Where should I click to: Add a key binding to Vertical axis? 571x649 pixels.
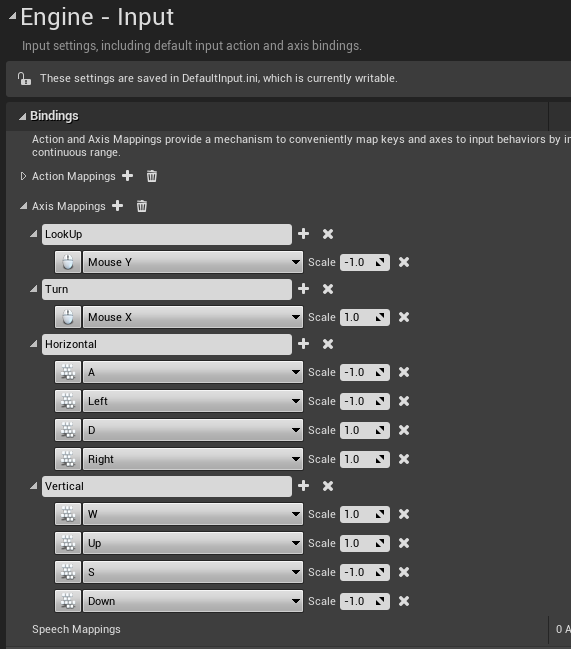click(303, 486)
